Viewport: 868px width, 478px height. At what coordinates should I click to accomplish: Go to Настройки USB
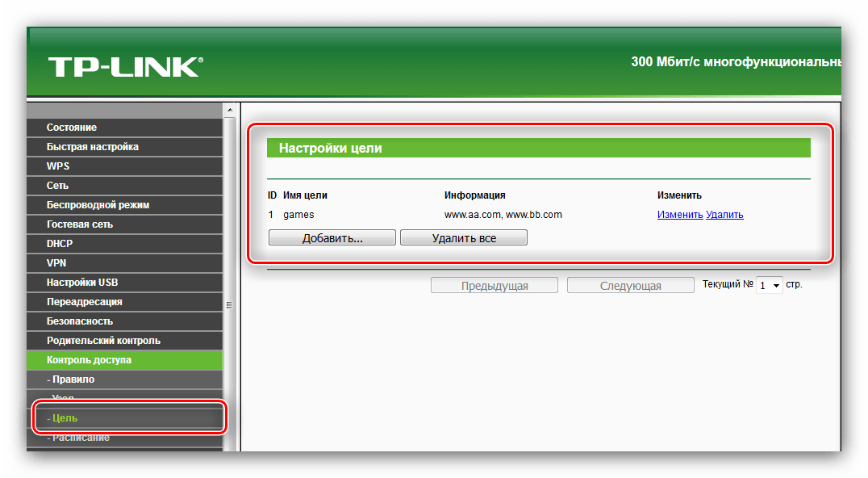coord(82,283)
